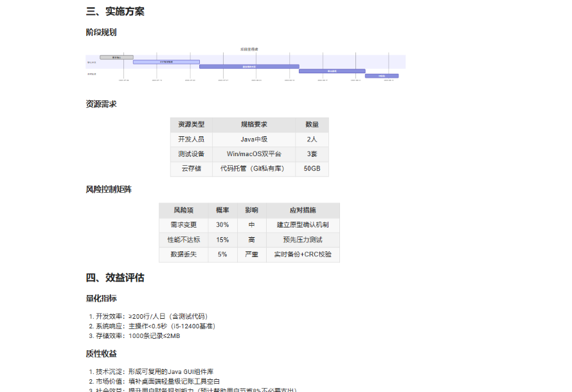Select the 测试设备 table cell
This screenshot has width=572, height=392.
click(x=191, y=154)
